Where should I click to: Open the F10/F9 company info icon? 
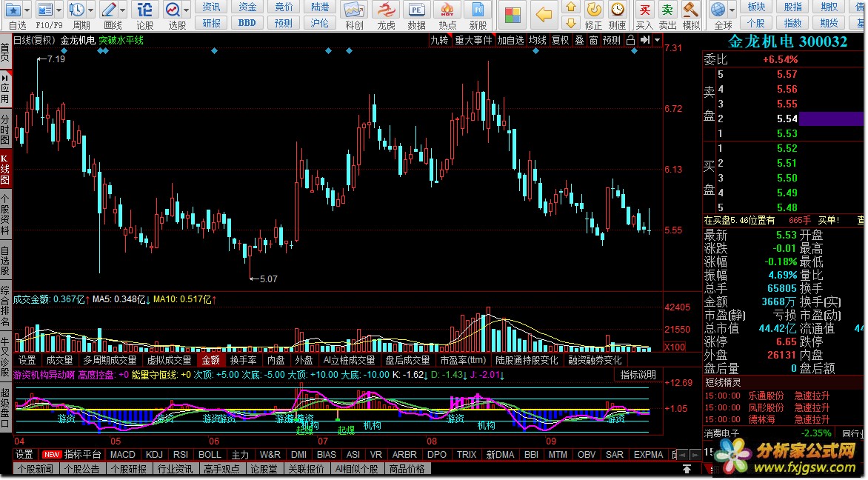45,10
